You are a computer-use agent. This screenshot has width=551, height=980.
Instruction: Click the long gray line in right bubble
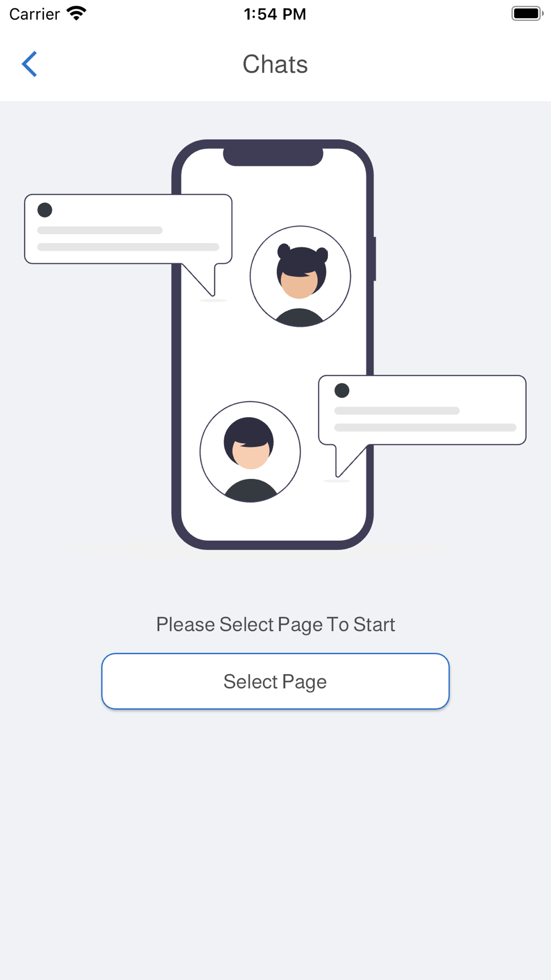(425, 428)
